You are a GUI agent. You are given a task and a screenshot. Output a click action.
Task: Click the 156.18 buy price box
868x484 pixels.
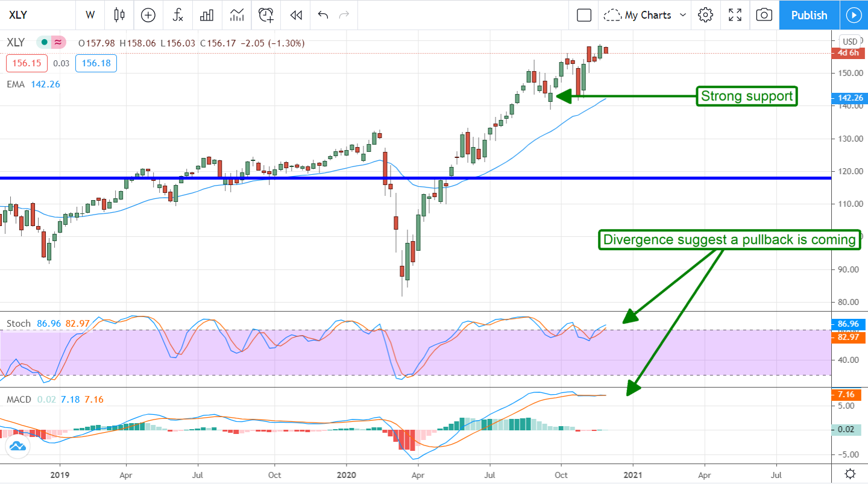point(96,63)
